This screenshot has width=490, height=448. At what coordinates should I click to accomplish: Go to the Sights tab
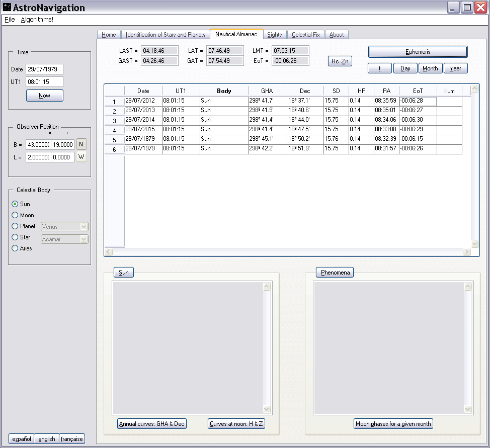click(275, 35)
